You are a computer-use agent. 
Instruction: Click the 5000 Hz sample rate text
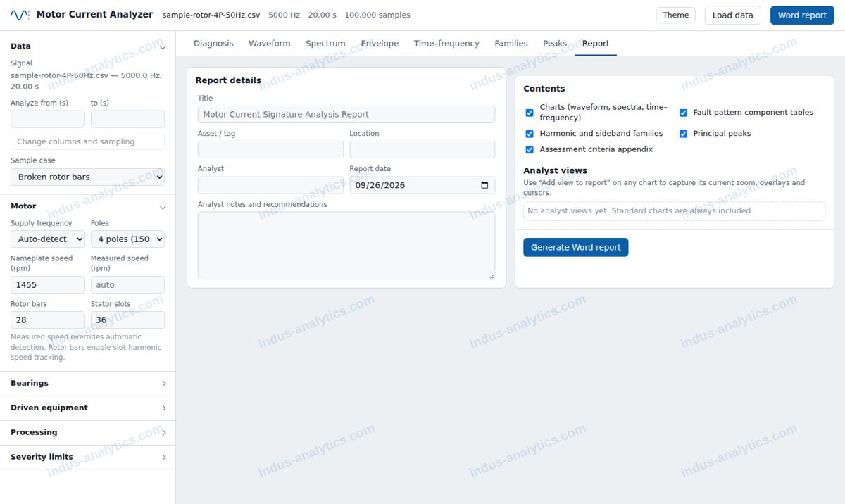point(284,15)
